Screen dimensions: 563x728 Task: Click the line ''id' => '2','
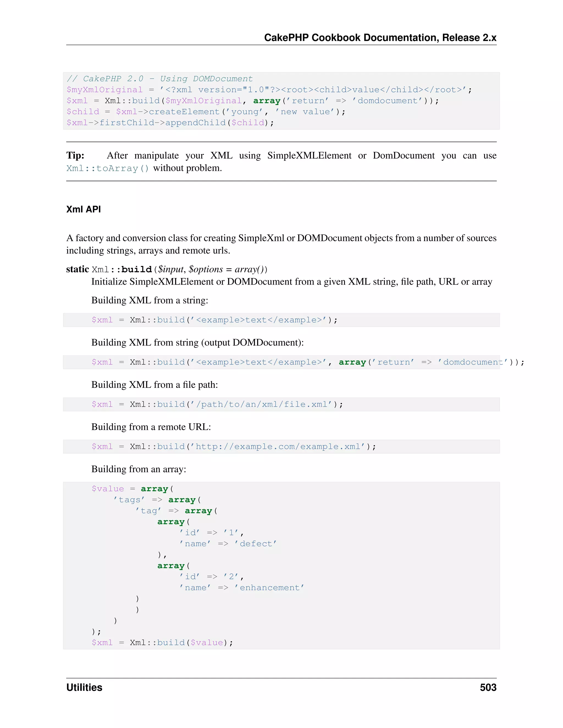(x=211, y=577)
